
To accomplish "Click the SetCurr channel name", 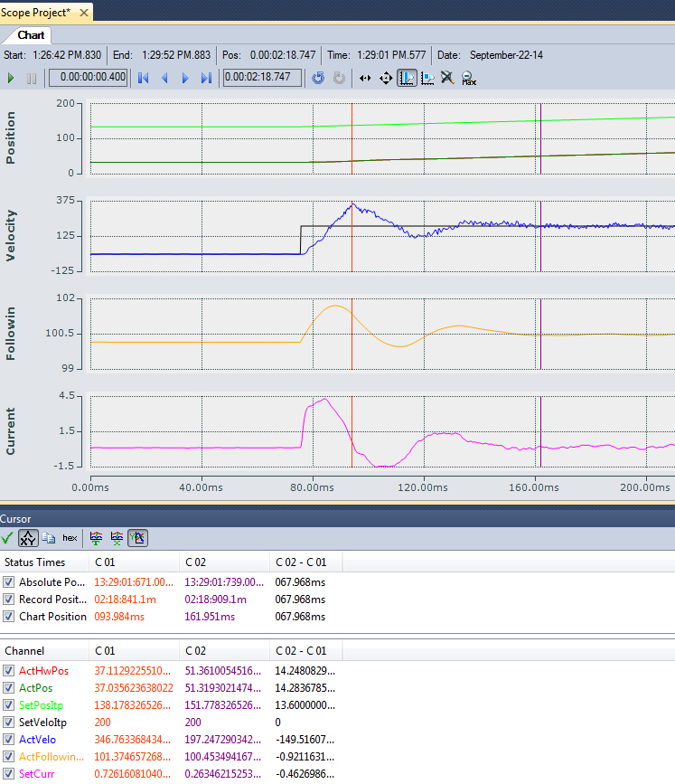I will point(36,774).
